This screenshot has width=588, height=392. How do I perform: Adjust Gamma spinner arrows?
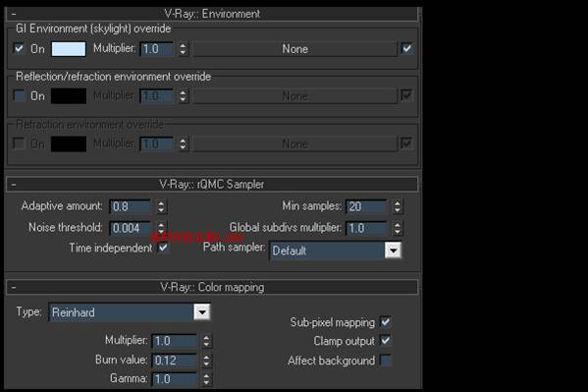click(206, 379)
